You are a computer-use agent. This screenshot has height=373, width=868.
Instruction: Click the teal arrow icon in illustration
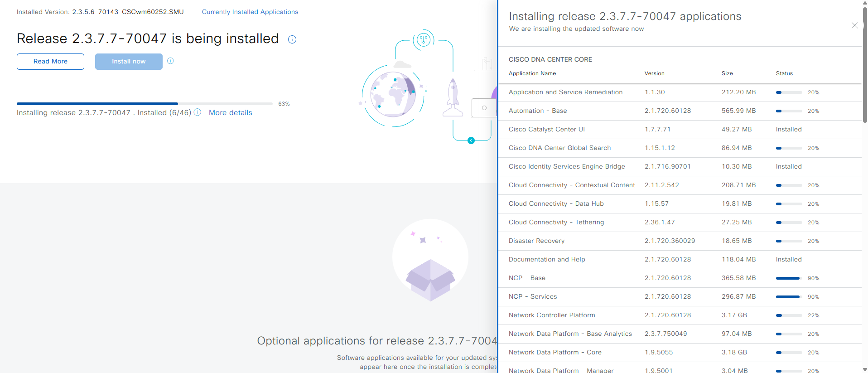pos(471,140)
